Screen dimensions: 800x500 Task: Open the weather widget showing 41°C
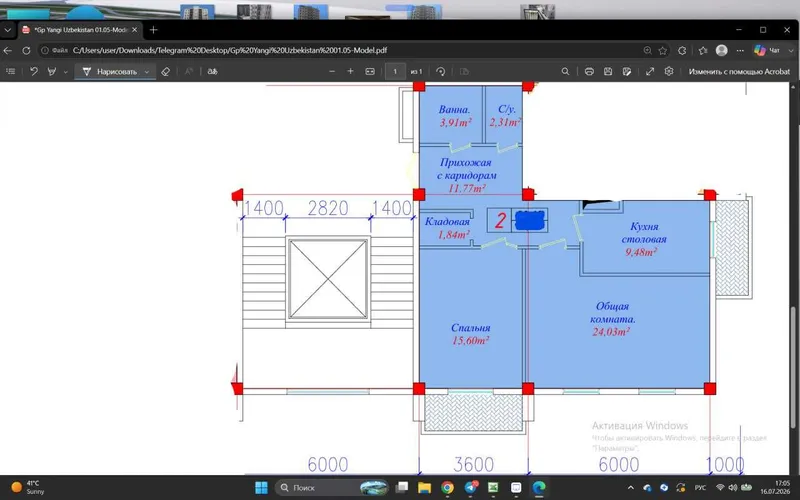[x=30, y=487]
